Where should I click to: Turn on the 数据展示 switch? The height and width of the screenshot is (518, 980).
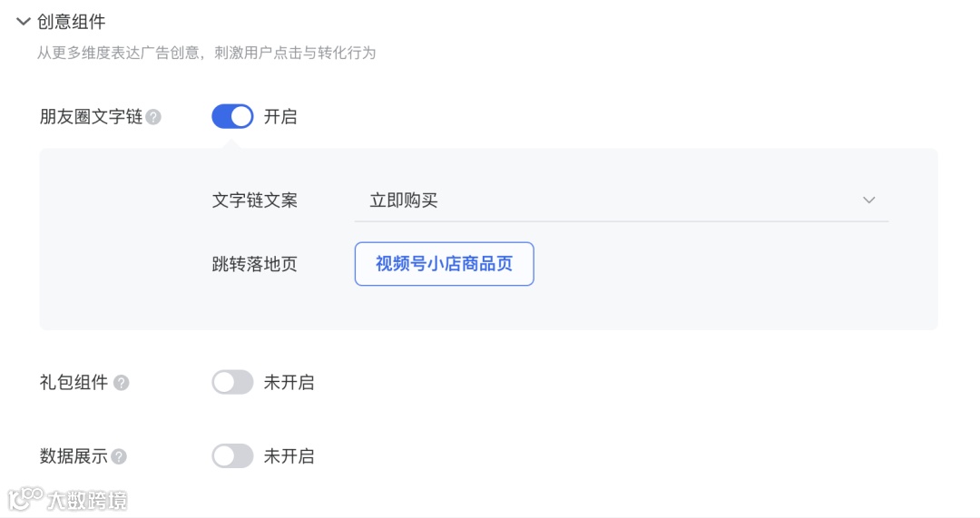232,455
